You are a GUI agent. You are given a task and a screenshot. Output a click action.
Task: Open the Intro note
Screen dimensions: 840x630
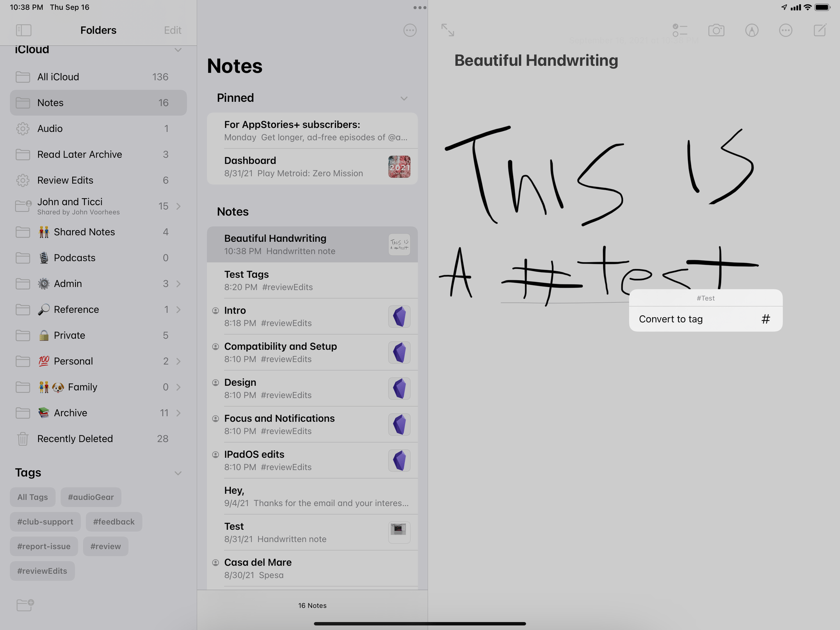(x=312, y=316)
